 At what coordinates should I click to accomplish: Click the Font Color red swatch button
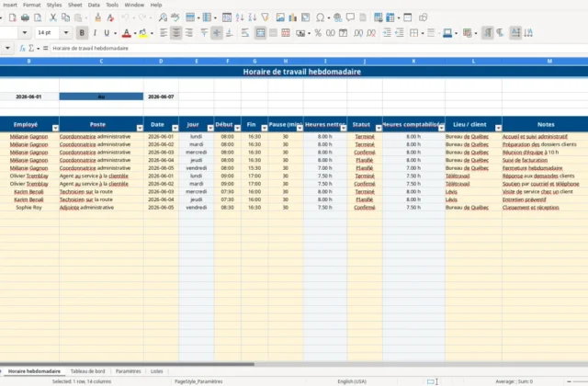point(127,33)
